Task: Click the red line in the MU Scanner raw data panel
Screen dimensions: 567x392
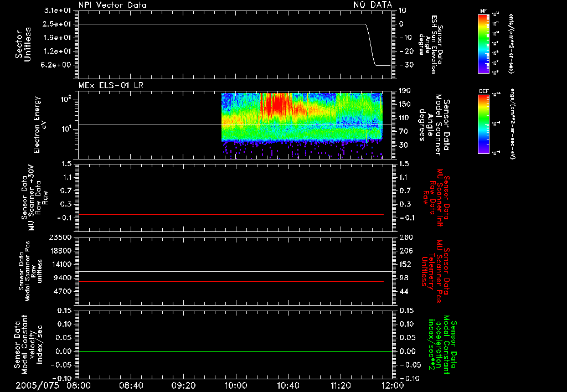Action: (231, 215)
